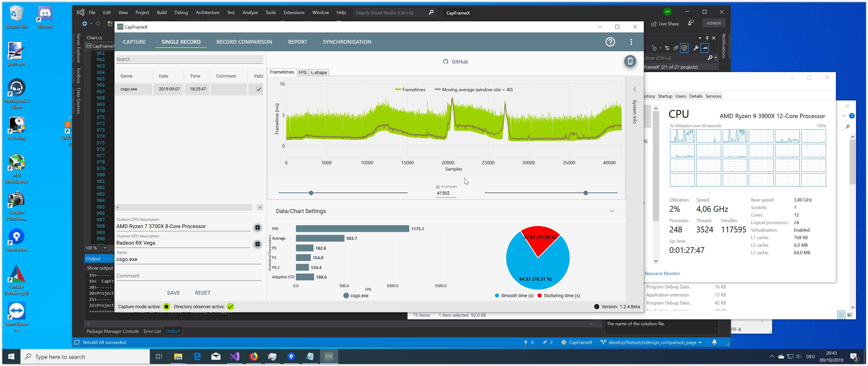Click the add button beside GPU description
Viewport: 868px width, 366px height.
click(x=257, y=244)
